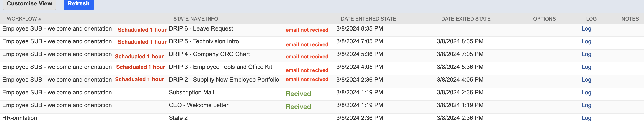
Task: Open Log for DRIP 4 - Company ORG Chart
Action: click(x=586, y=54)
